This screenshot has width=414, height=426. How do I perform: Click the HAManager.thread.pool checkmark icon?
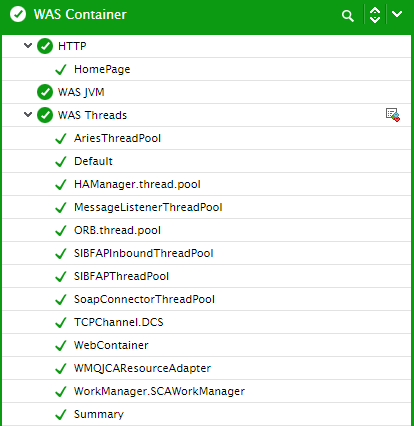click(x=61, y=184)
